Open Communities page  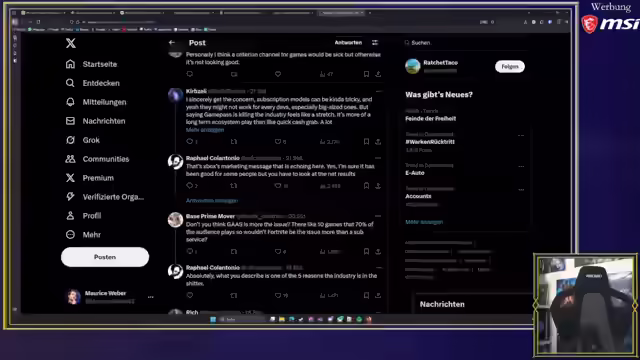[98, 159]
